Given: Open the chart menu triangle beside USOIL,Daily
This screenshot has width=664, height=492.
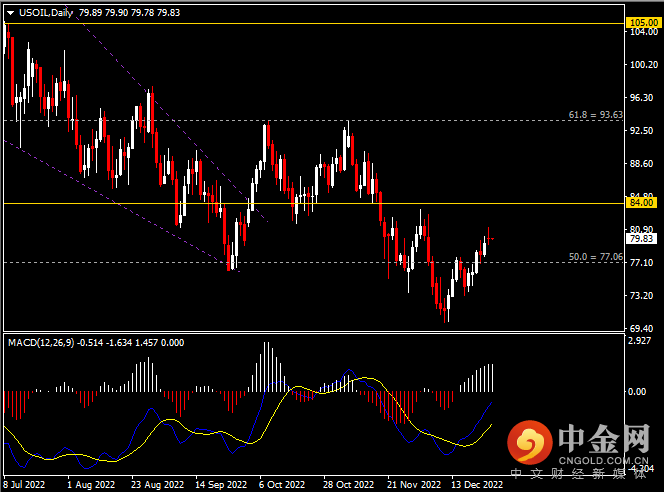Looking at the screenshot, I should click(9, 11).
